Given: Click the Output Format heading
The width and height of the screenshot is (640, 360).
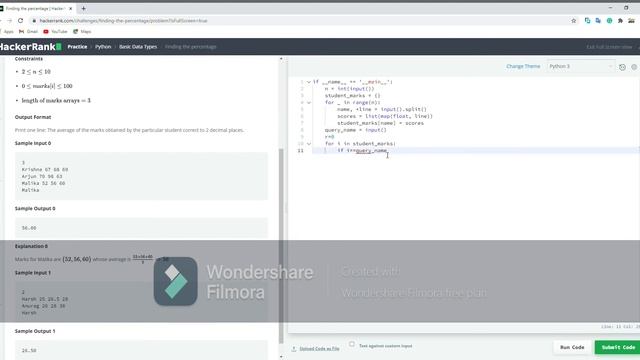Looking at the screenshot, I should [33, 117].
